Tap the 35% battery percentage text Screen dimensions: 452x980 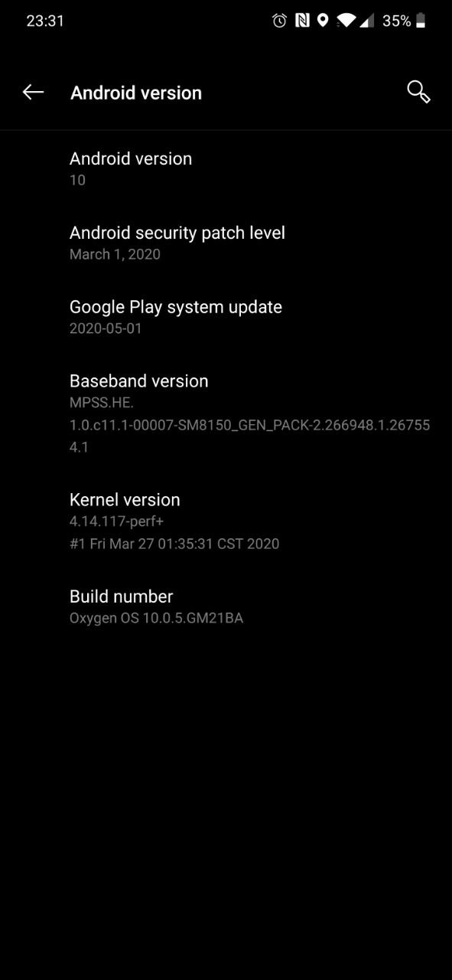point(396,21)
